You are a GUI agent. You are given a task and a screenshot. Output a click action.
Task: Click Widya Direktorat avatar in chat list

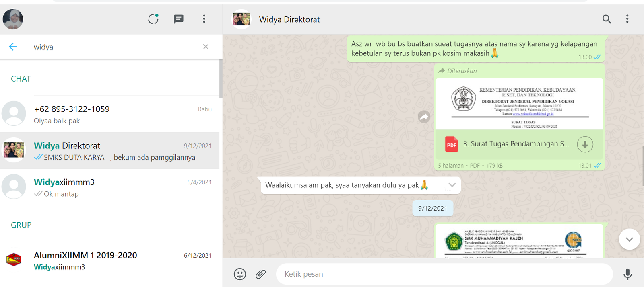pyautogui.click(x=14, y=150)
